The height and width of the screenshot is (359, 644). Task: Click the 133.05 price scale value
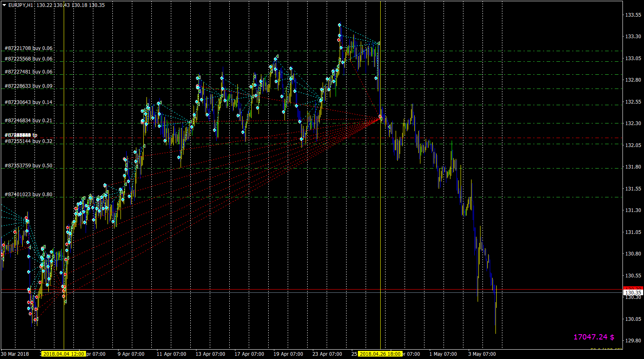tap(633, 58)
